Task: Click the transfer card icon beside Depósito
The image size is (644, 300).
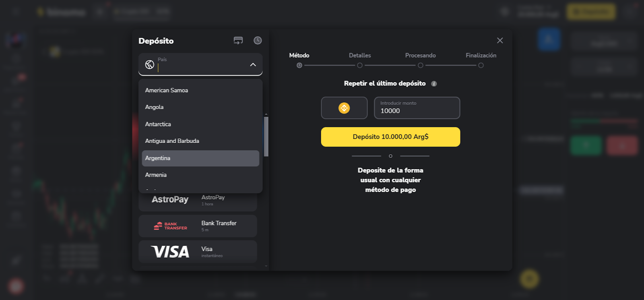Action: (x=238, y=40)
